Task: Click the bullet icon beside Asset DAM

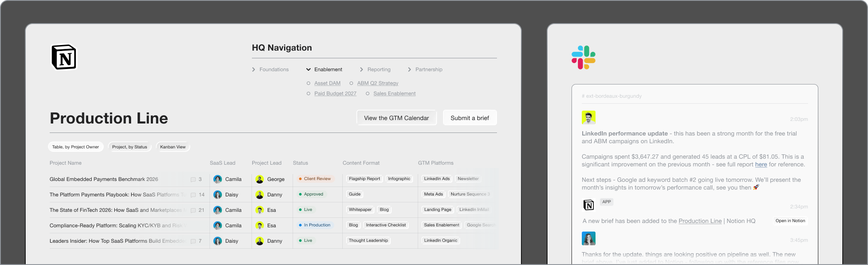Action: pyautogui.click(x=308, y=83)
